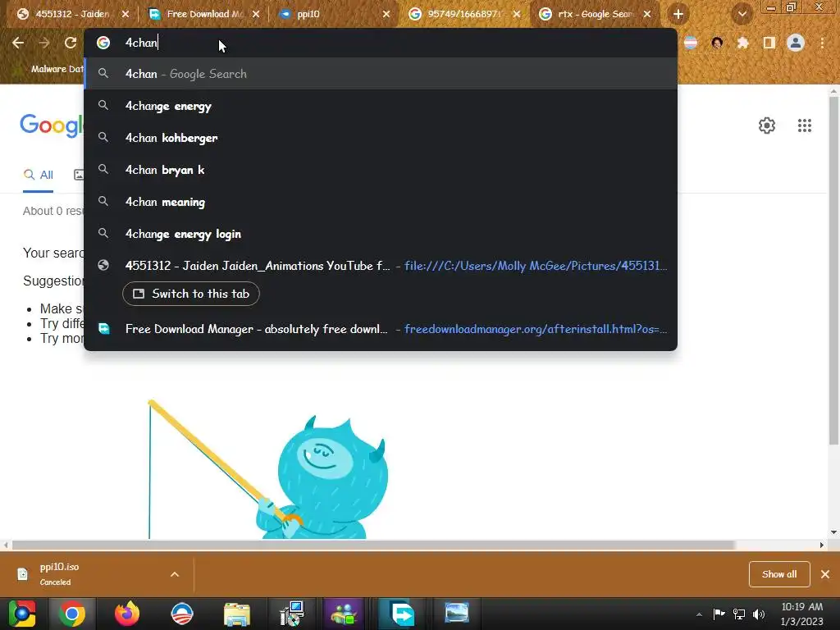
Task: Open the Extensions puzzle icon
Action: pyautogui.click(x=743, y=43)
